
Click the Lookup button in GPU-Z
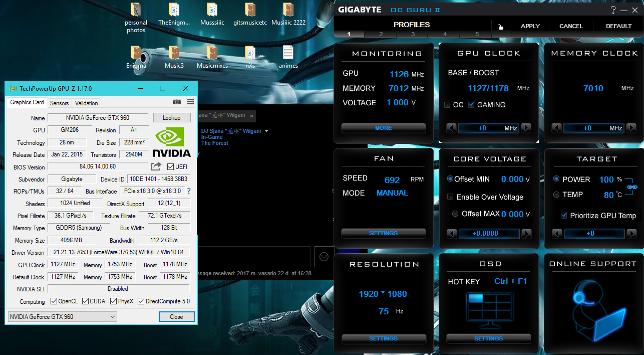[x=172, y=118]
